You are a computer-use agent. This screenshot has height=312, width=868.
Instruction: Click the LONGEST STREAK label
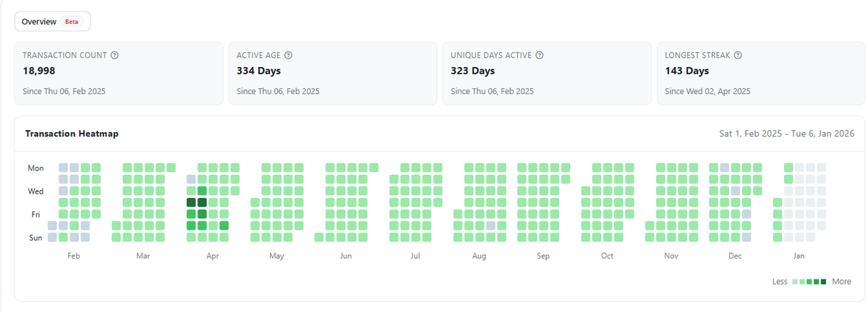point(698,55)
